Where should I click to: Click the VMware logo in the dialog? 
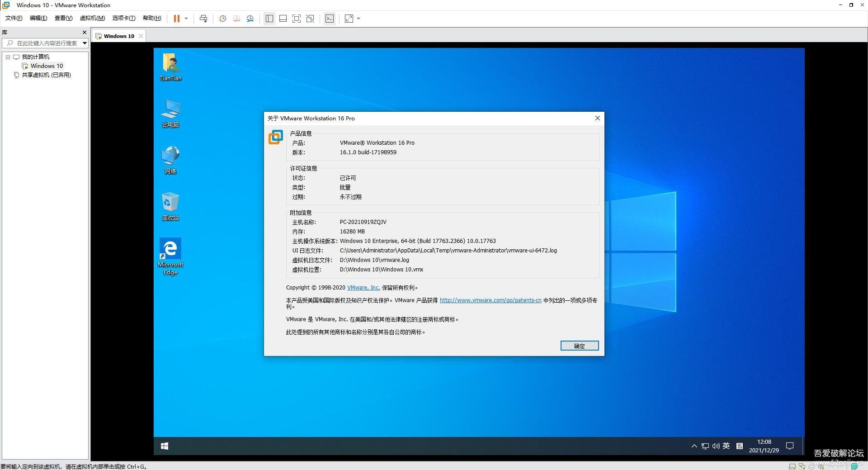pos(276,137)
